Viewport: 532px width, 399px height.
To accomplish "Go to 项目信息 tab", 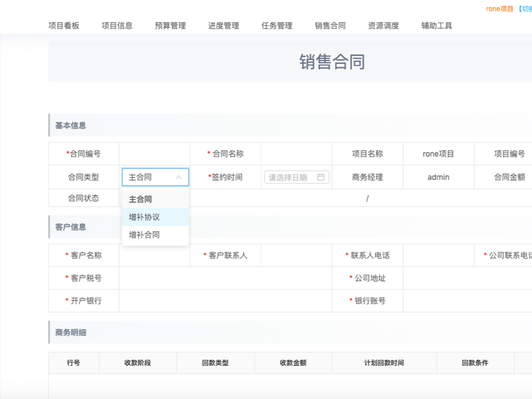I will pyautogui.click(x=117, y=26).
